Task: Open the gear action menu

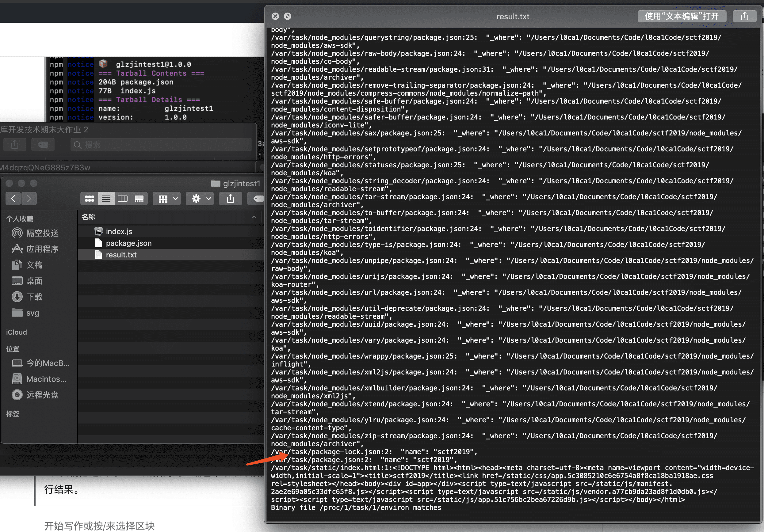Action: pos(200,199)
